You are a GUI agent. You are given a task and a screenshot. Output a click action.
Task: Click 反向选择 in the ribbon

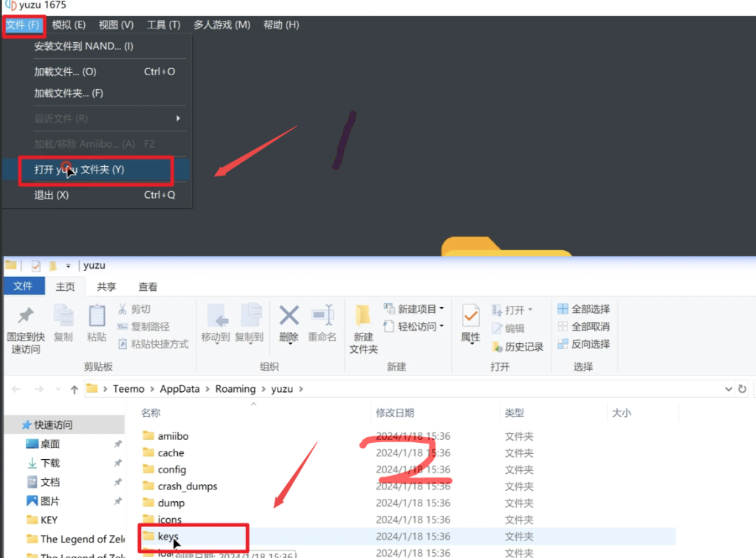[584, 344]
